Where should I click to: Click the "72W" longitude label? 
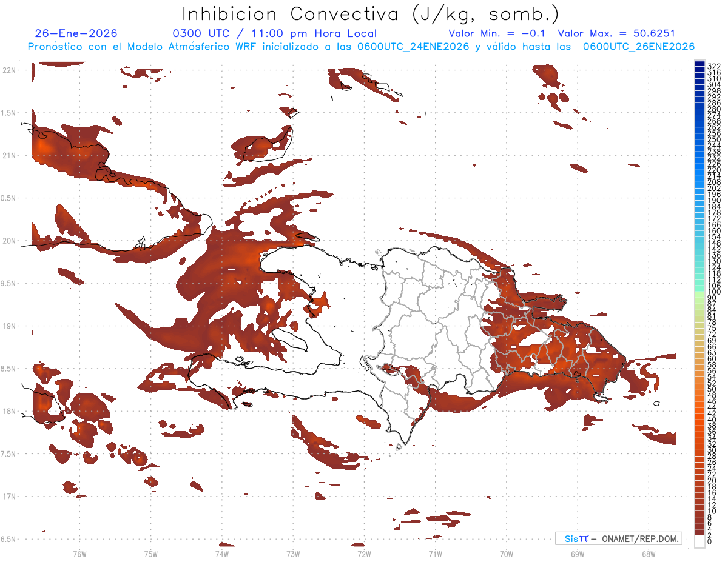click(x=364, y=554)
